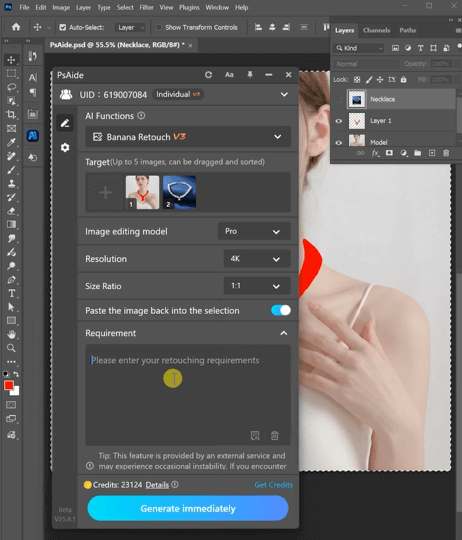462x540 pixels.
Task: Toggle lock all padlock icon
Action: (x=403, y=80)
